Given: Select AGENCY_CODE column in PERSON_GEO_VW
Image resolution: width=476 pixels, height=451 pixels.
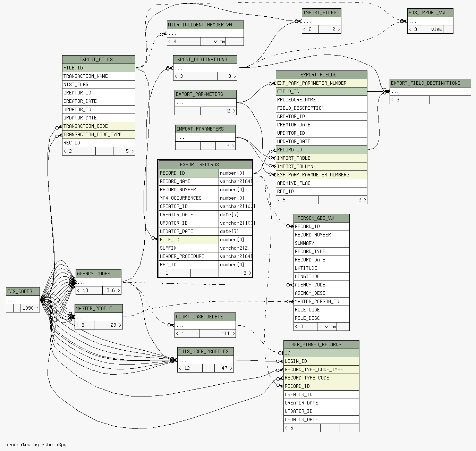Looking at the screenshot, I should [322, 285].
